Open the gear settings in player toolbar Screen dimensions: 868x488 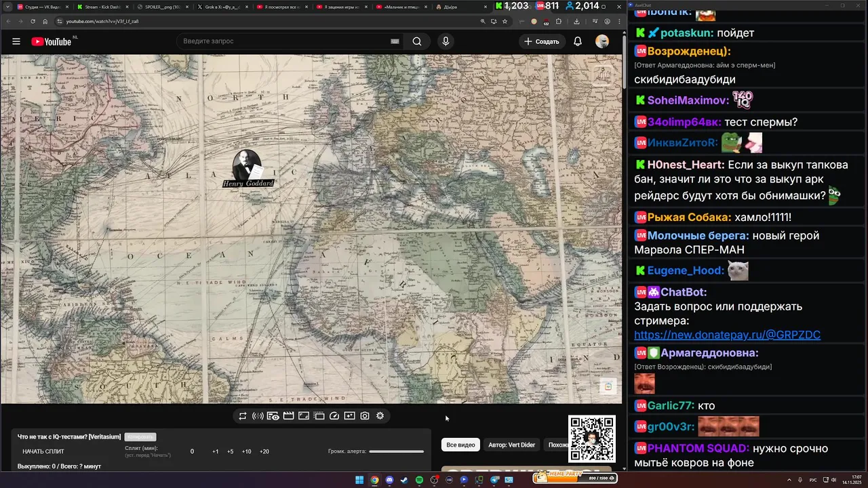point(380,416)
